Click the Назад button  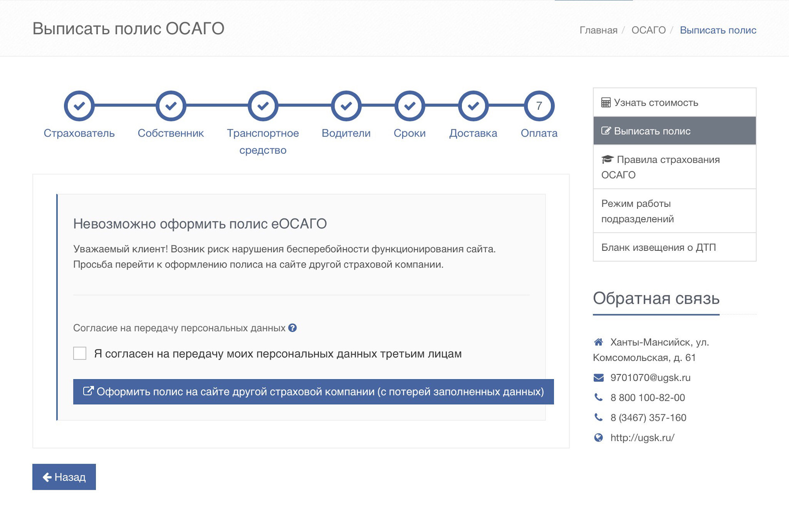point(64,477)
